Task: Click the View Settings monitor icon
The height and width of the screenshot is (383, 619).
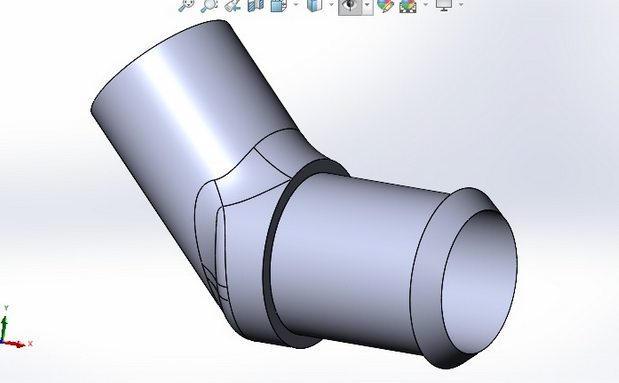Action: coord(444,5)
